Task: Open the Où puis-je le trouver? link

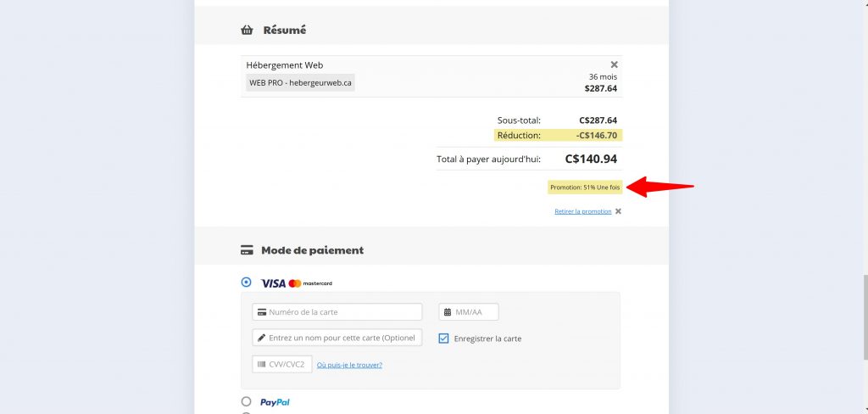Action: click(x=349, y=365)
